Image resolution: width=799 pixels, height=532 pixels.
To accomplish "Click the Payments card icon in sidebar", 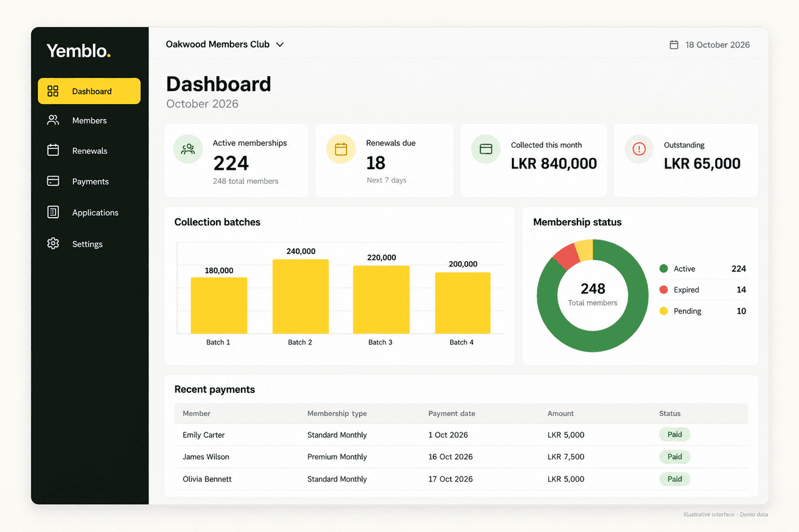I will pos(53,181).
